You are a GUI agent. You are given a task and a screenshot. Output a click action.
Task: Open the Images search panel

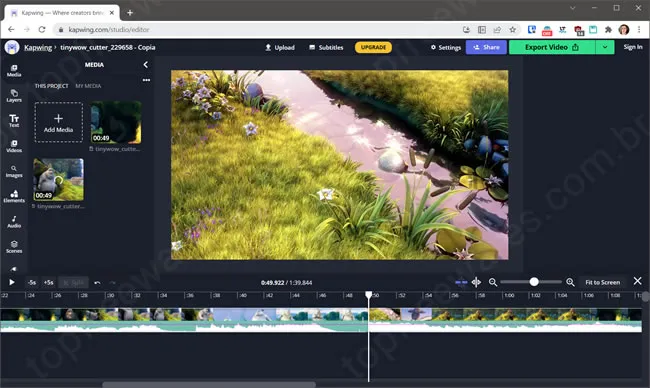pos(14,171)
